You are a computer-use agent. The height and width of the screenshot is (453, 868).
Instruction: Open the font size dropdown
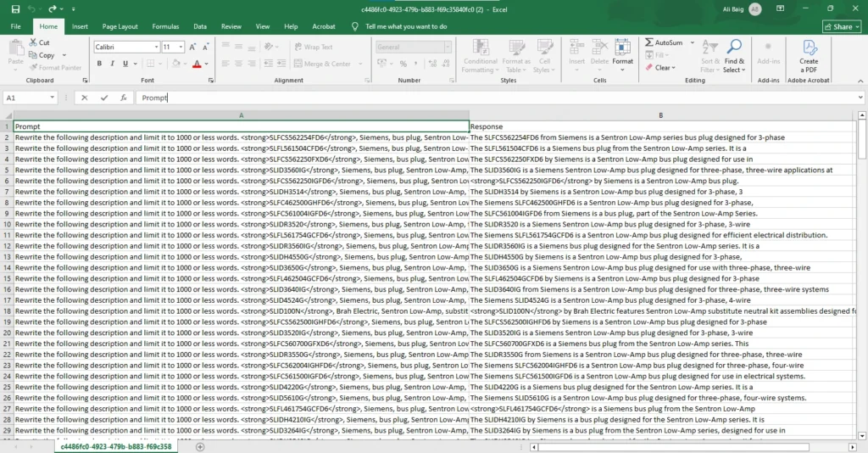tap(181, 47)
